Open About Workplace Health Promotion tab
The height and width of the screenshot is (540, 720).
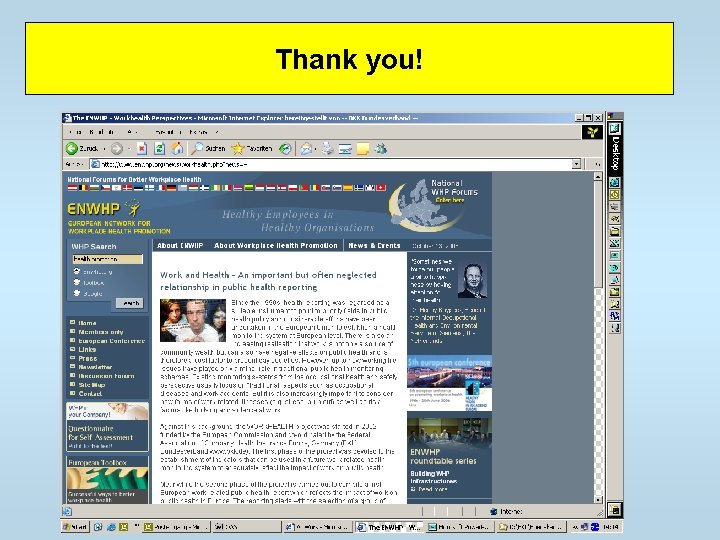276,246
